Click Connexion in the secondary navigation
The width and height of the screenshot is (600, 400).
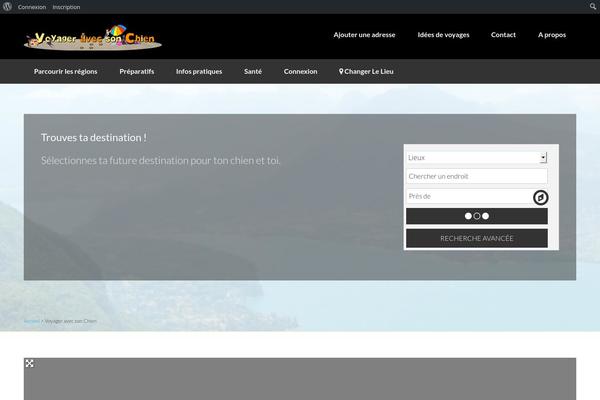point(300,72)
